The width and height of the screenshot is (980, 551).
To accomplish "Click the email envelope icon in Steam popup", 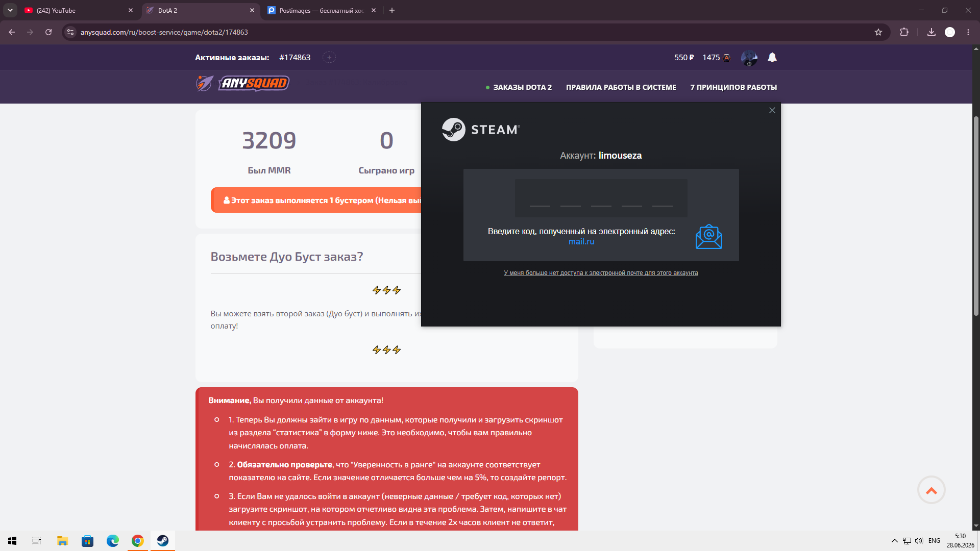I will tap(708, 237).
